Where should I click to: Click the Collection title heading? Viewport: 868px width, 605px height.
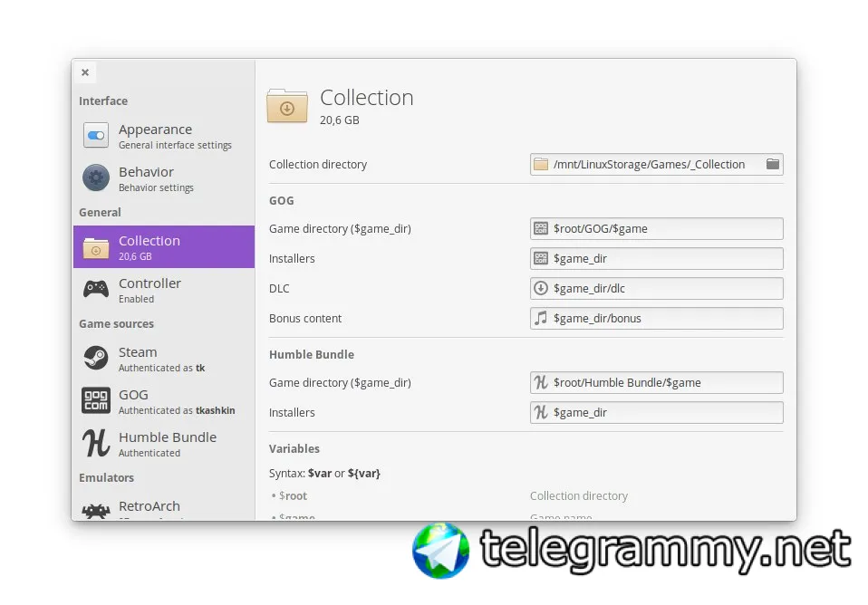(366, 98)
